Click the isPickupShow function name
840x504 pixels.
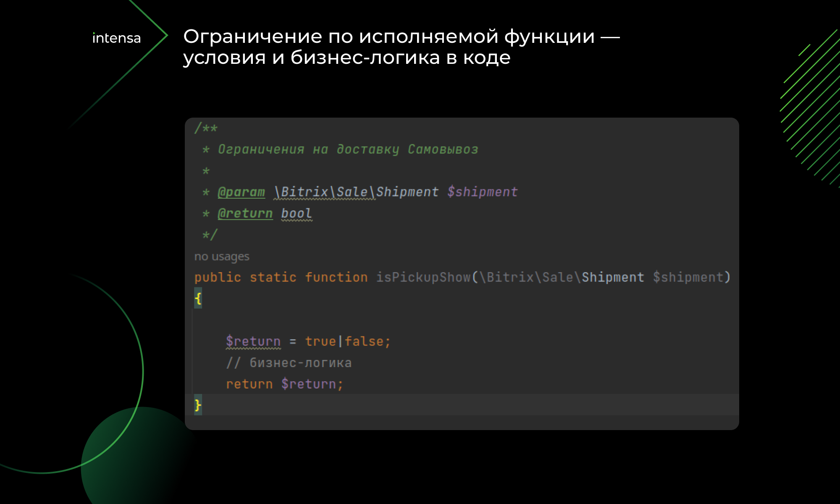tap(423, 277)
